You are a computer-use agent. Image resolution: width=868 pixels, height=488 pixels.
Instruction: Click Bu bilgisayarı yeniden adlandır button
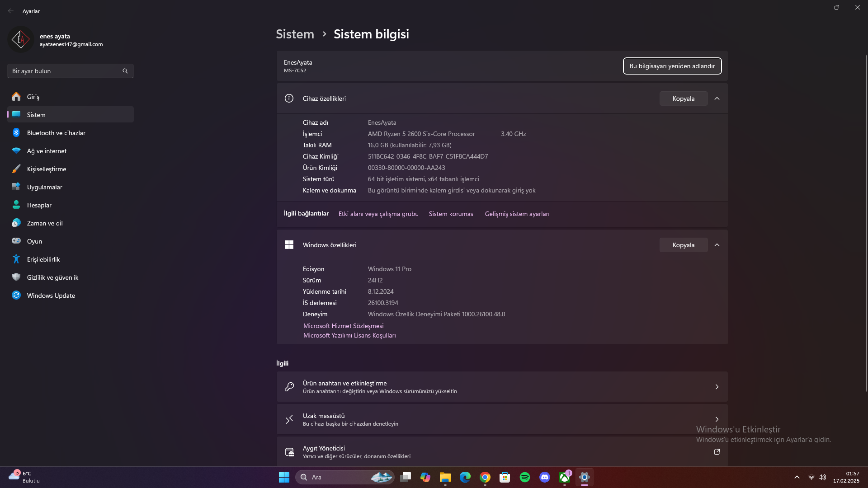click(672, 66)
